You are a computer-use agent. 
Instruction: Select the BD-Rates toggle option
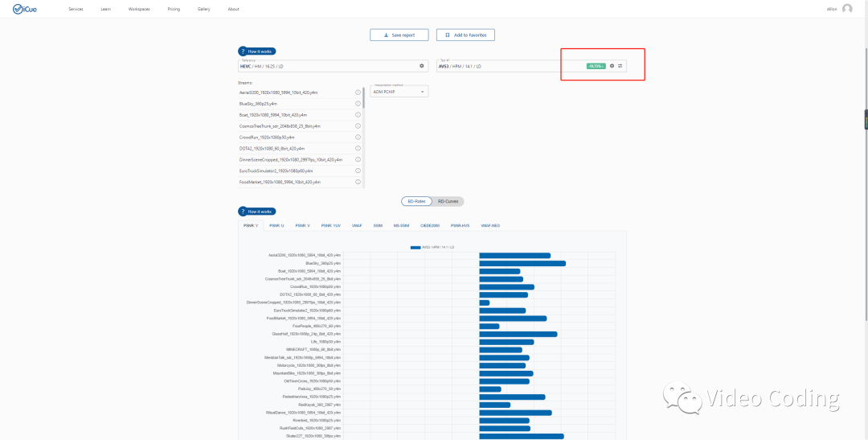[x=416, y=201]
